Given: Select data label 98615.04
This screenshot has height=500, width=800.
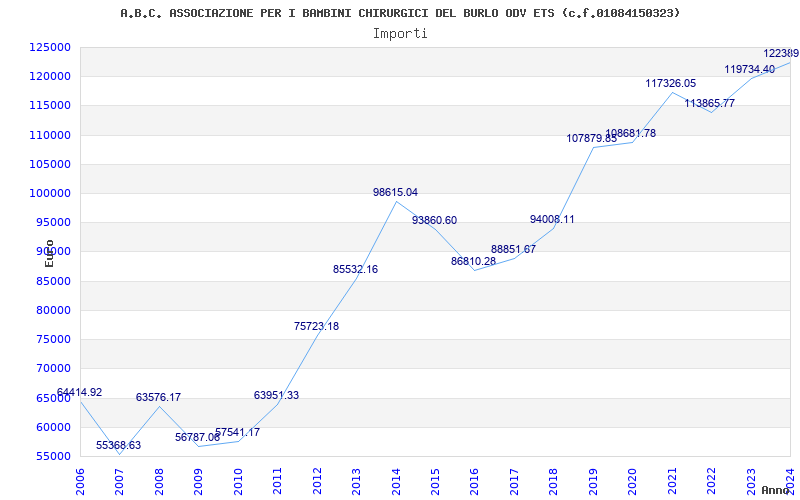Looking at the screenshot, I should [x=395, y=192].
